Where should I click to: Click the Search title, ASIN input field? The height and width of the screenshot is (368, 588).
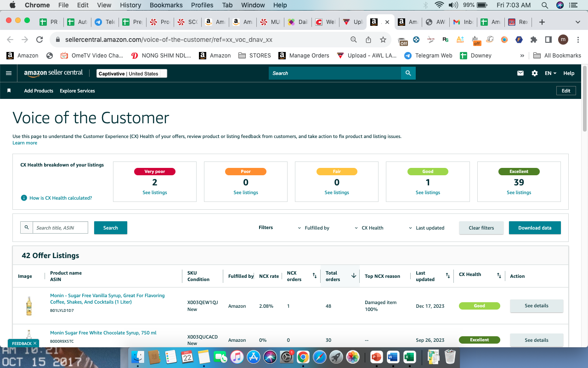(x=60, y=228)
